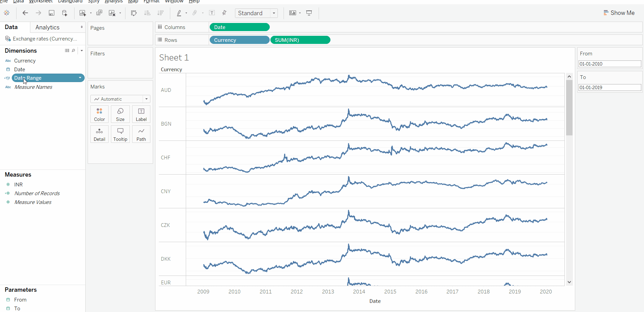Click the search magnifier in Dimensions header
This screenshot has height=312, width=644.
(74, 50)
